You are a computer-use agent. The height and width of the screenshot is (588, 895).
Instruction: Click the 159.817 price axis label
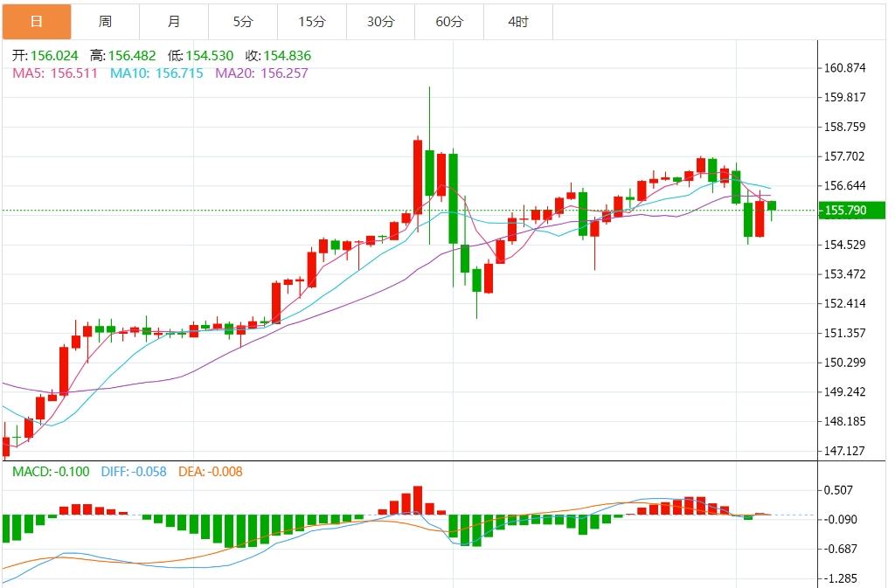point(845,97)
